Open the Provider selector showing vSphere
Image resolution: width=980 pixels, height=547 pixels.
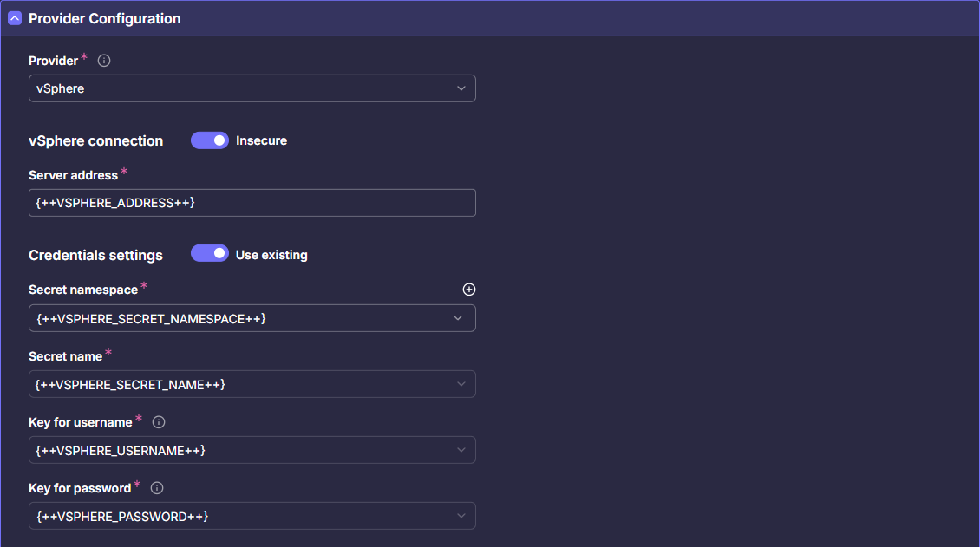tap(252, 88)
